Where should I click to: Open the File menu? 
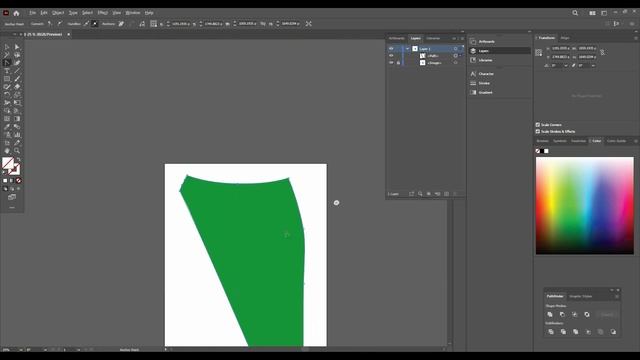(x=32, y=13)
